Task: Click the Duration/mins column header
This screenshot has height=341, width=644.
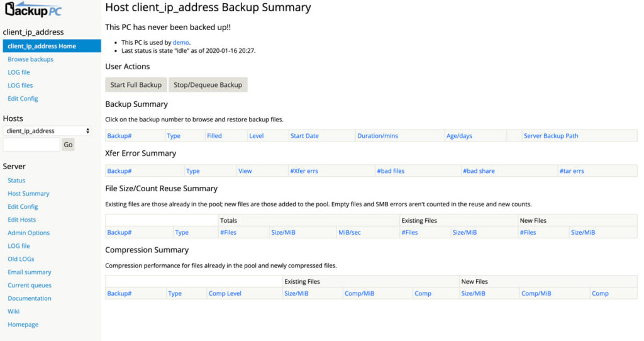Action: pyautogui.click(x=377, y=135)
